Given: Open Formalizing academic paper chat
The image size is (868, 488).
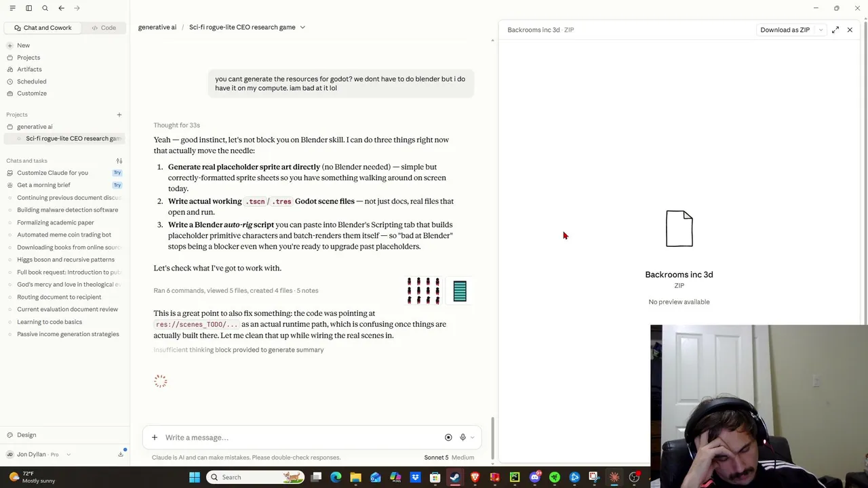Looking at the screenshot, I should [x=55, y=222].
